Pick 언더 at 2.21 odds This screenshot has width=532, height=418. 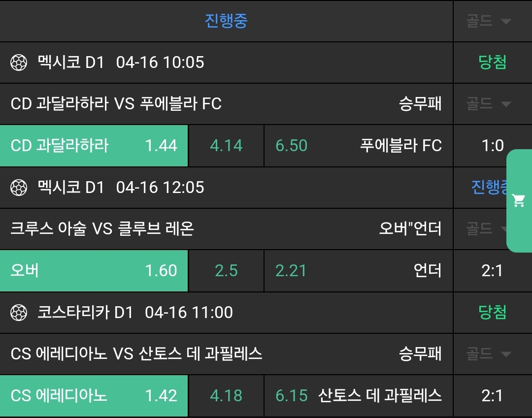tap(358, 271)
